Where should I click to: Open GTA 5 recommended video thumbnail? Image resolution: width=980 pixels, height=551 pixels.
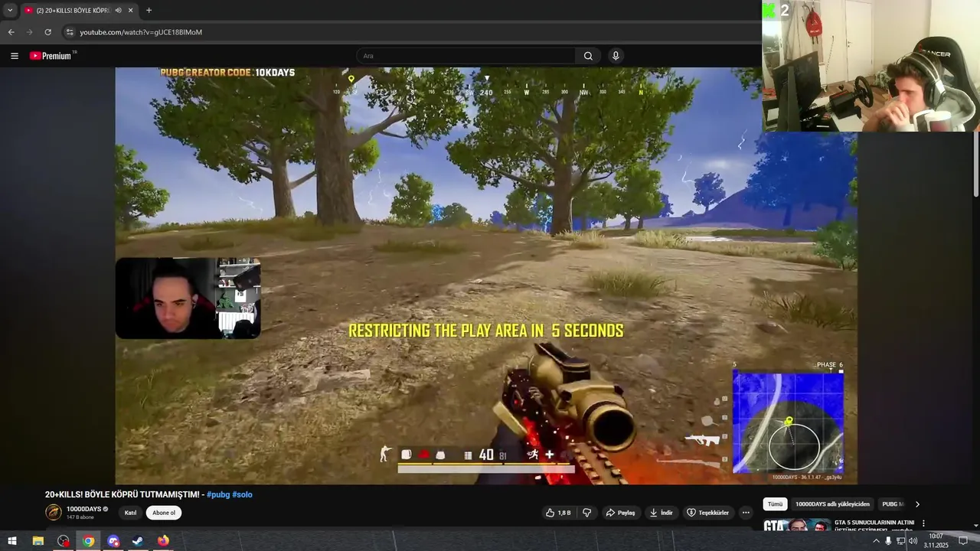(797, 525)
